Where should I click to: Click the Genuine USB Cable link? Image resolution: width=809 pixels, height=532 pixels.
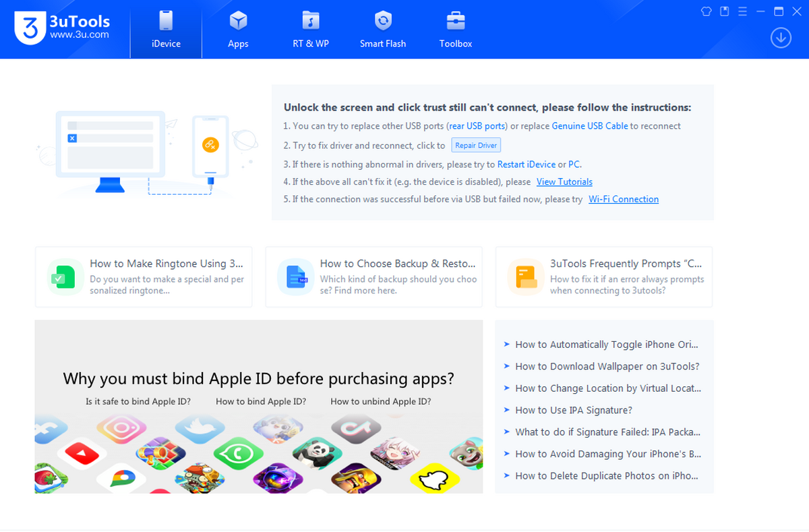pos(589,126)
